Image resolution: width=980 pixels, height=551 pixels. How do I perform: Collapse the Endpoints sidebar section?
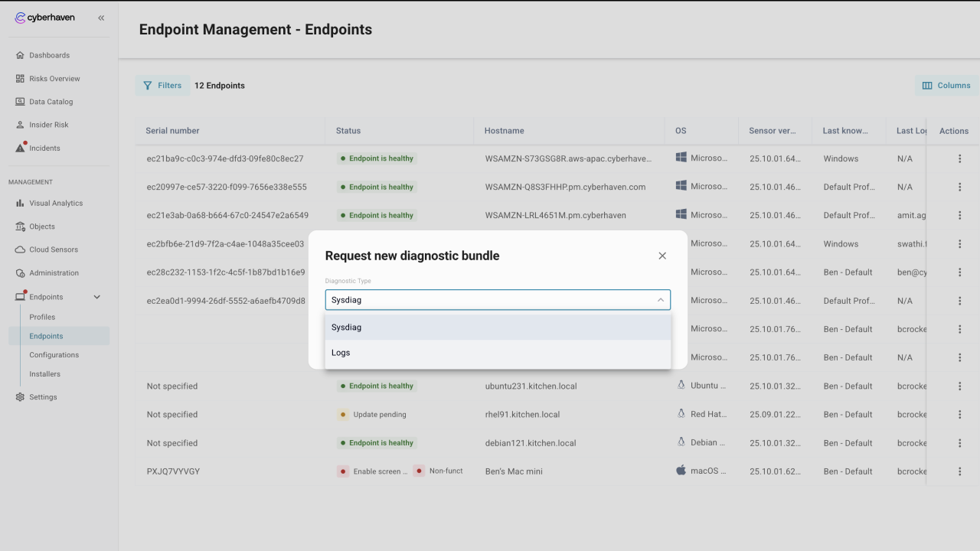point(97,297)
